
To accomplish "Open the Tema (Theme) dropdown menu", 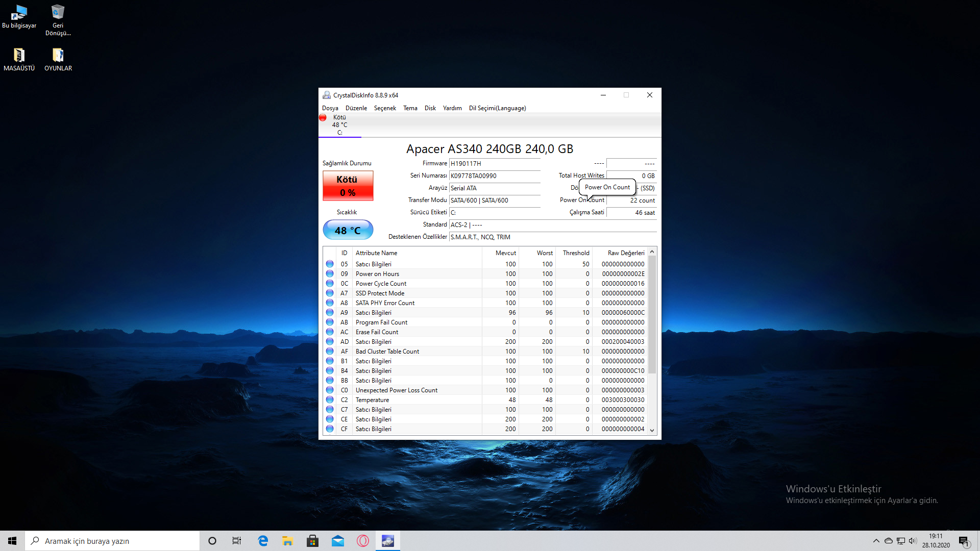I will [410, 108].
